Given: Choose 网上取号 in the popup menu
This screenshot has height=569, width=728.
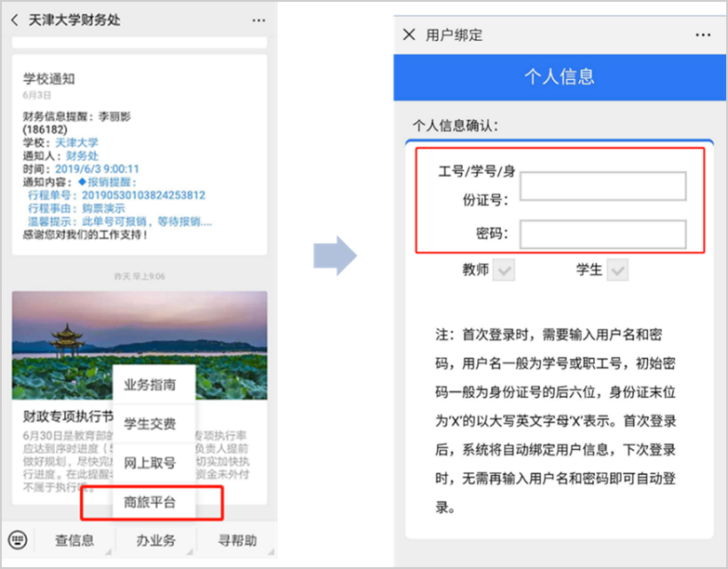Looking at the screenshot, I should (150, 463).
